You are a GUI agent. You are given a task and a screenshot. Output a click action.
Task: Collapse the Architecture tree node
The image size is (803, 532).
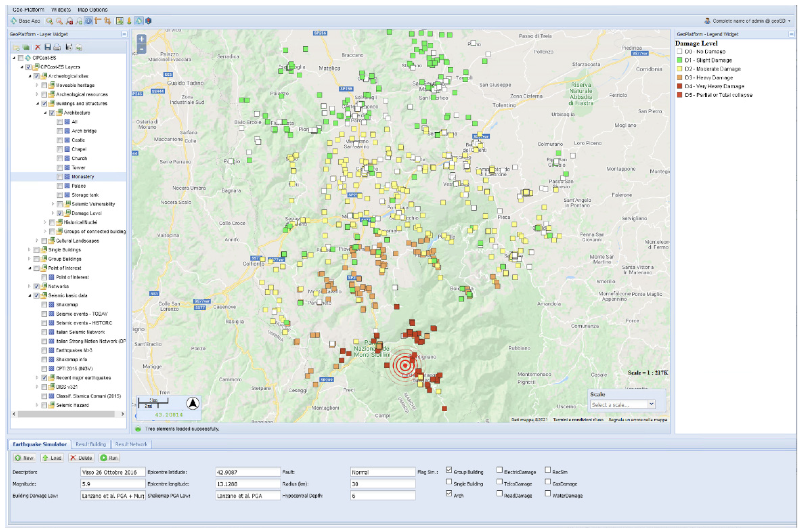[45, 113]
